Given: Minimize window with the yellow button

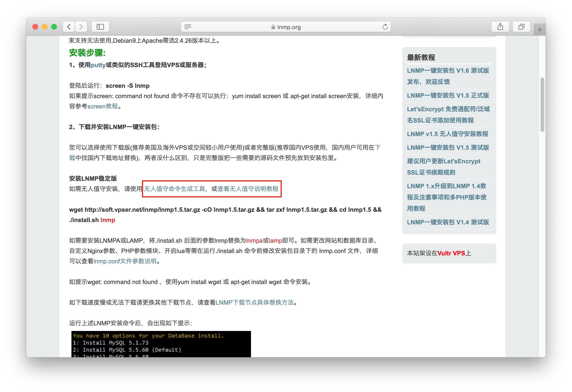Looking at the screenshot, I should point(45,27).
